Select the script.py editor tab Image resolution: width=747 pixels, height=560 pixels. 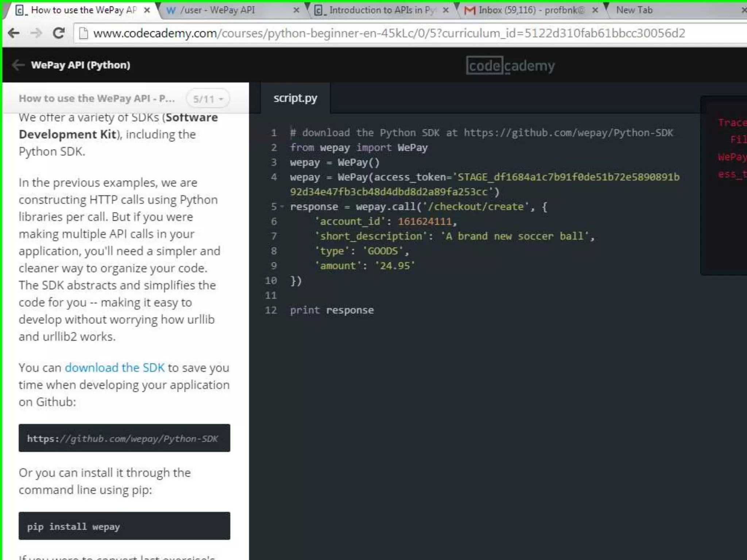click(295, 98)
